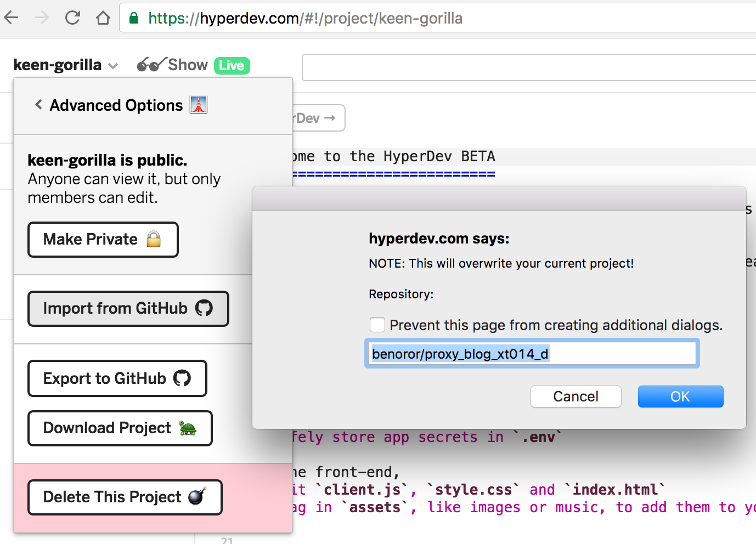Toggle the green Live badge
The height and width of the screenshot is (544, 756).
click(232, 65)
